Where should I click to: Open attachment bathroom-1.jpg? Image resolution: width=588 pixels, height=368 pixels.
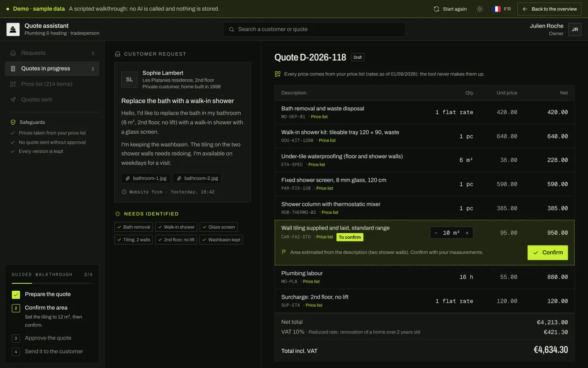(x=146, y=178)
